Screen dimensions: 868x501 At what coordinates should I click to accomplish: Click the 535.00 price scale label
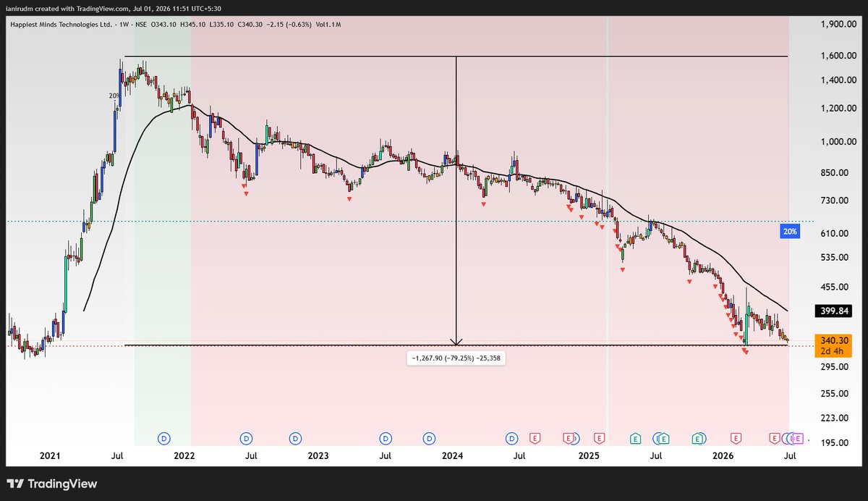pyautogui.click(x=835, y=257)
